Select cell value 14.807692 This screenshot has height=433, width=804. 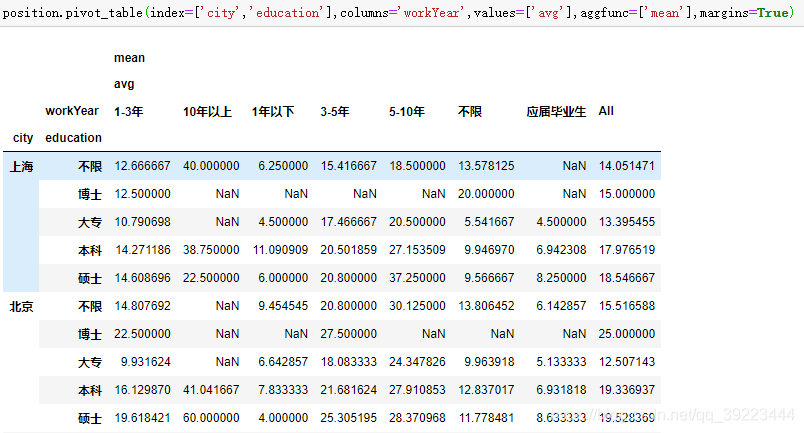coord(142,306)
